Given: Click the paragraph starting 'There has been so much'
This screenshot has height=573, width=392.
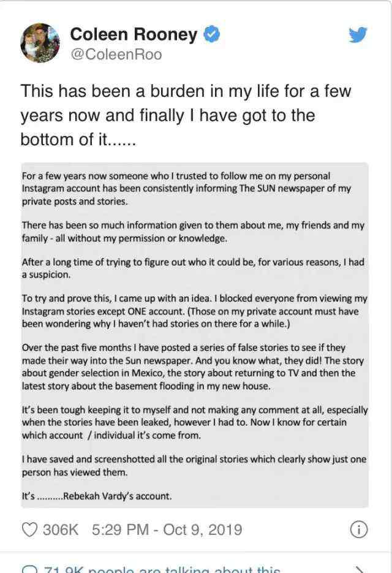Looking at the screenshot, I should pos(194,232).
